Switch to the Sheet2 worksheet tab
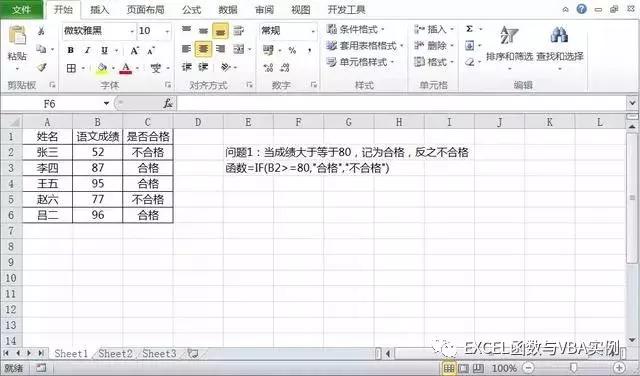Viewport: 640px width, 376px height. [115, 354]
